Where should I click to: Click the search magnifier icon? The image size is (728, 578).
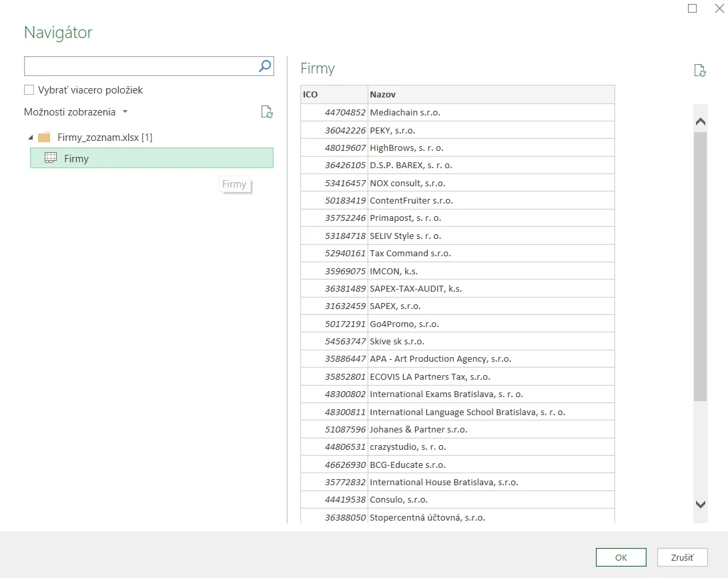click(x=265, y=66)
